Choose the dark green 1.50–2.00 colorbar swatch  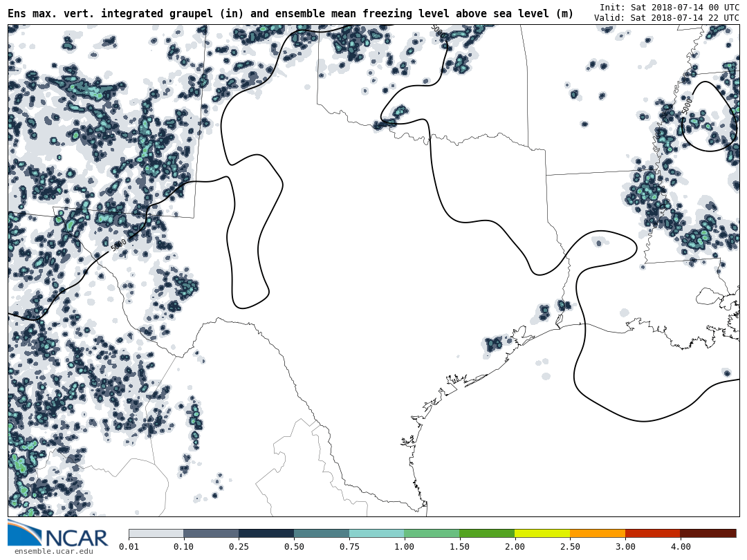pos(487,533)
